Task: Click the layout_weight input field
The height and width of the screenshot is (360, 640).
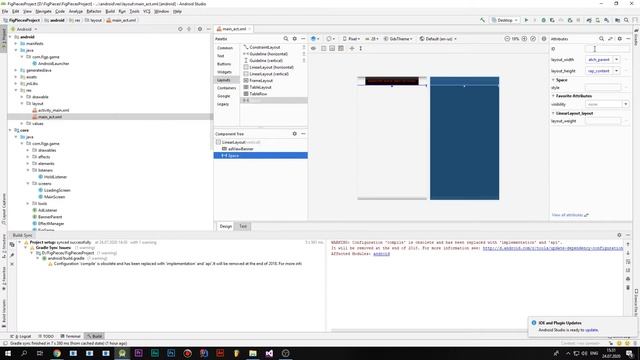Action: 604,121
